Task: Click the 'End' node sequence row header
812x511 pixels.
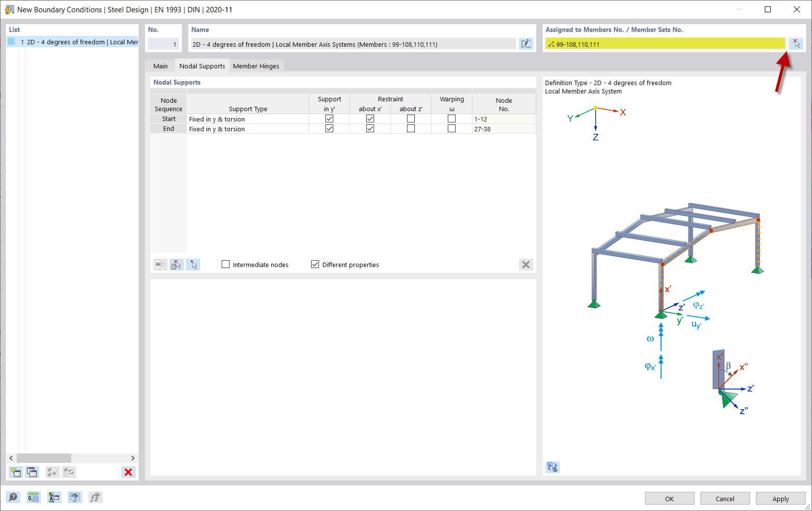Action: coord(169,129)
